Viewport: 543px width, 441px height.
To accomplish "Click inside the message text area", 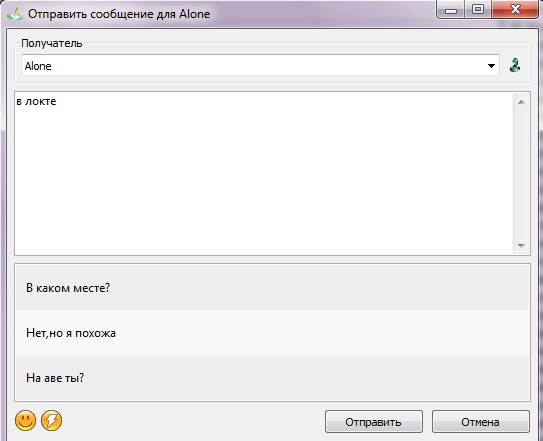I will pos(264,173).
